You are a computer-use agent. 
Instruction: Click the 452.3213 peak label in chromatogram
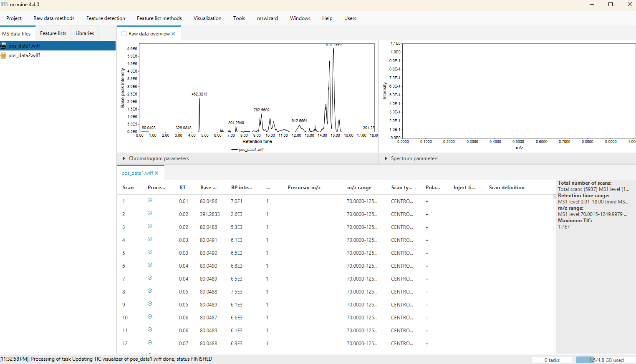pyautogui.click(x=199, y=94)
